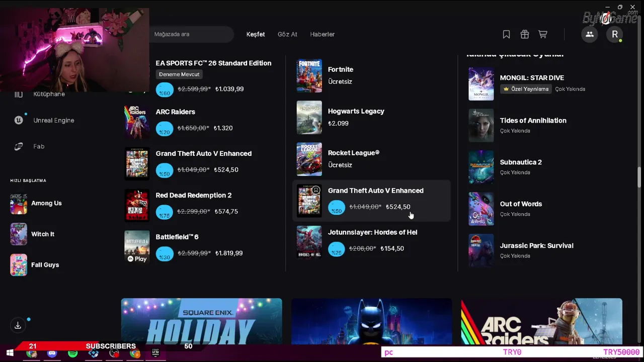This screenshot has width=644, height=362.
Task: Open the ARC Raiders promotional banner
Action: 541,321
